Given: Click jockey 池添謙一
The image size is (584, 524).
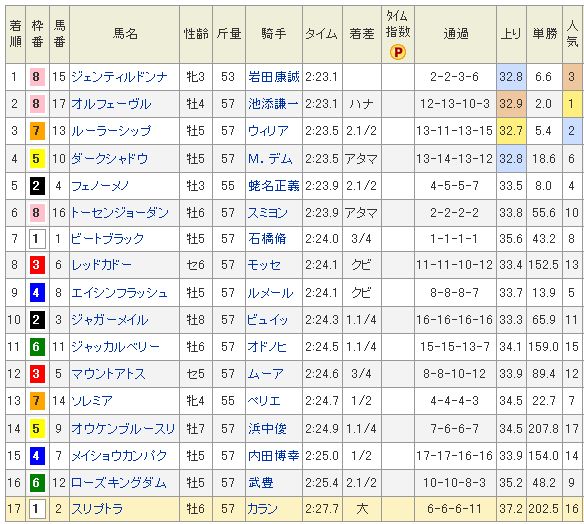Looking at the screenshot, I should click(274, 104).
